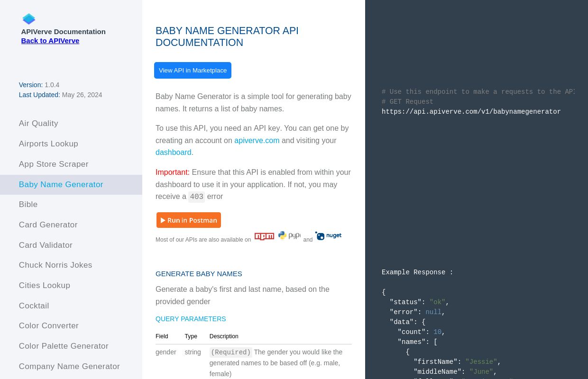
Task: Select Card Validator in sidebar
Action: point(71,245)
